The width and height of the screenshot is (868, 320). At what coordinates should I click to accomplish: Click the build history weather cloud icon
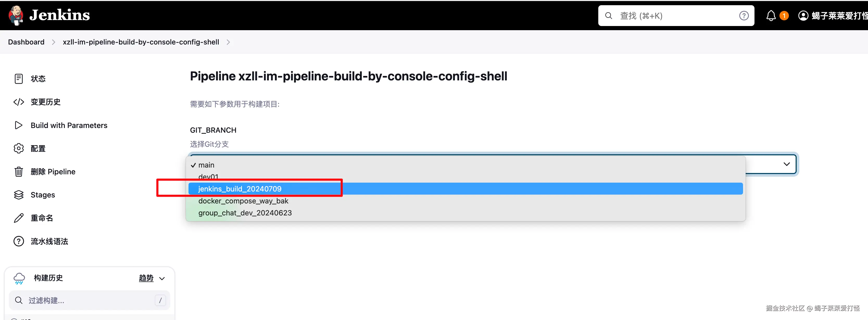pyautogui.click(x=19, y=278)
